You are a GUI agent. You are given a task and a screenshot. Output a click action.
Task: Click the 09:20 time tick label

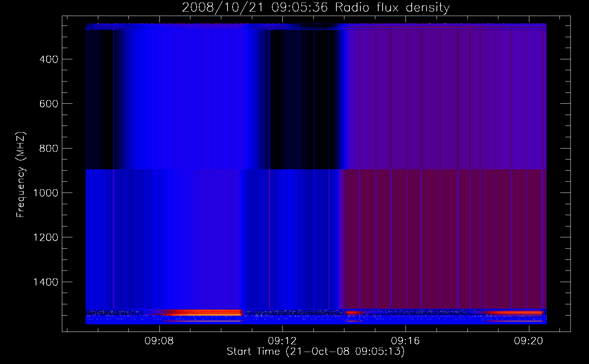pyautogui.click(x=528, y=341)
